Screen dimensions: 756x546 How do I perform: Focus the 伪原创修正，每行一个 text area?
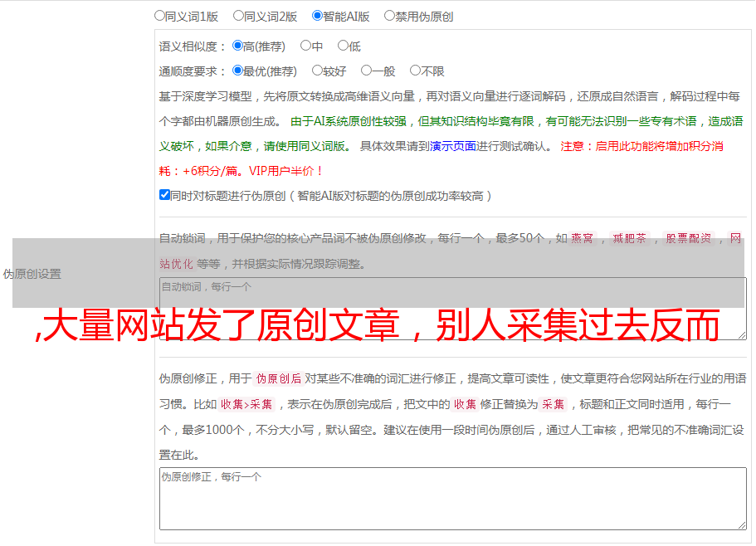tap(453, 499)
